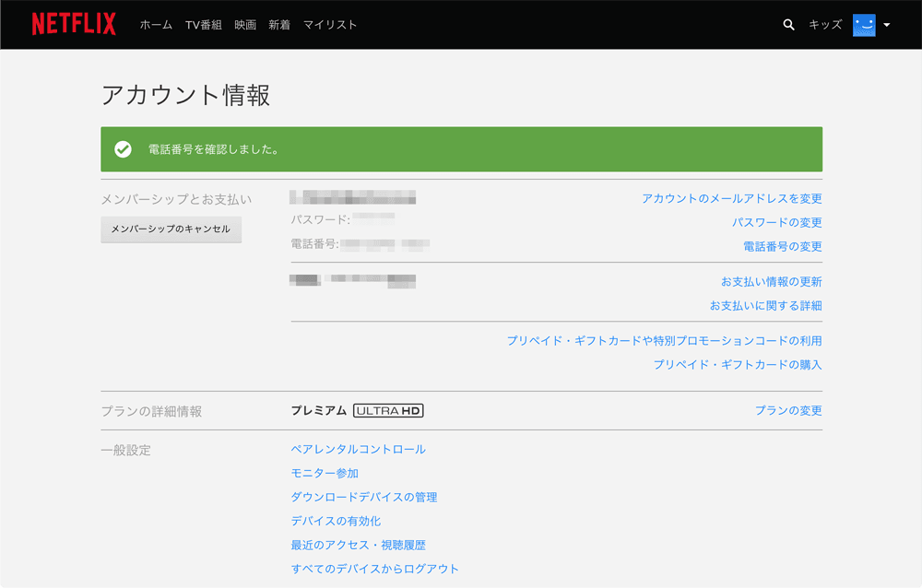922x588 pixels.
Task: Open the TV番組 menu item
Action: click(x=204, y=25)
